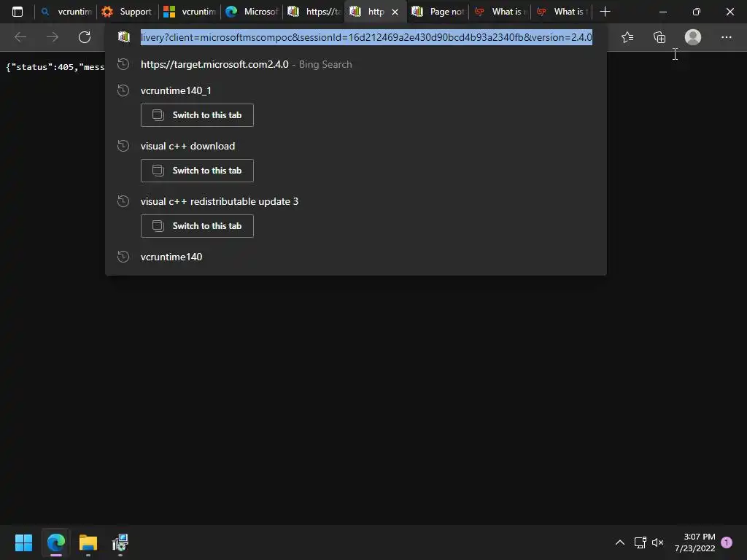This screenshot has height=560, width=747.
Task: Click the status 405 JSON text
Action: click(55, 67)
